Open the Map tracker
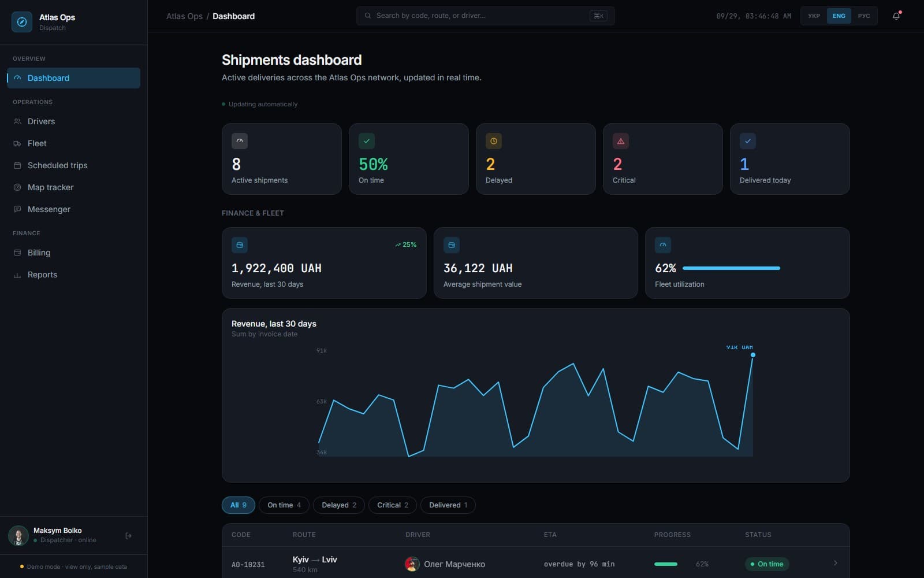The width and height of the screenshot is (924, 578). [73, 187]
